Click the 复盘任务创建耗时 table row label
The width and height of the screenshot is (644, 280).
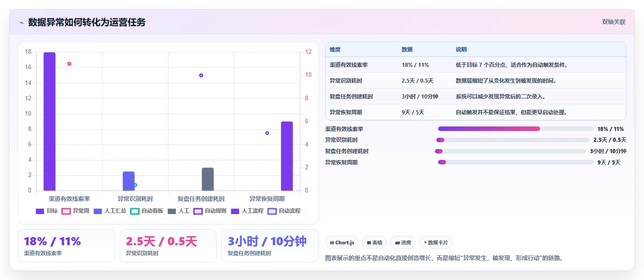point(351,97)
